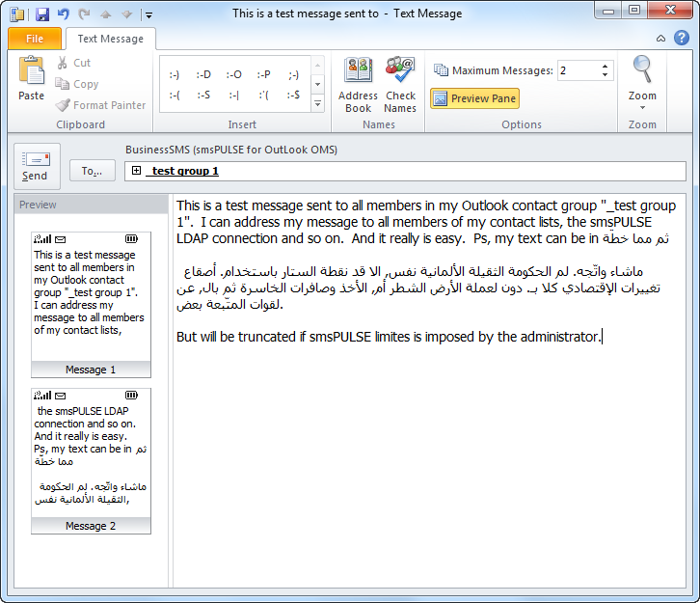Click the Maximum Messages value field
Image resolution: width=700 pixels, height=603 pixels.
(x=579, y=70)
